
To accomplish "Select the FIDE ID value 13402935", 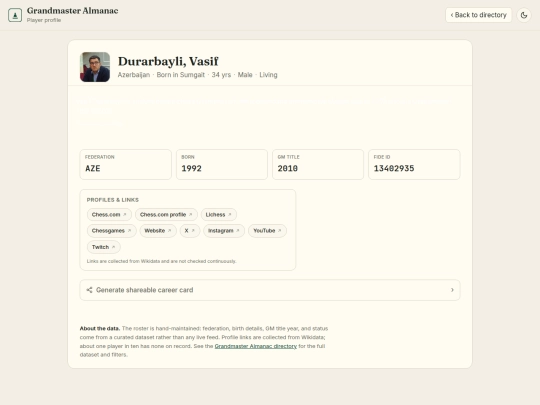I will click(394, 168).
